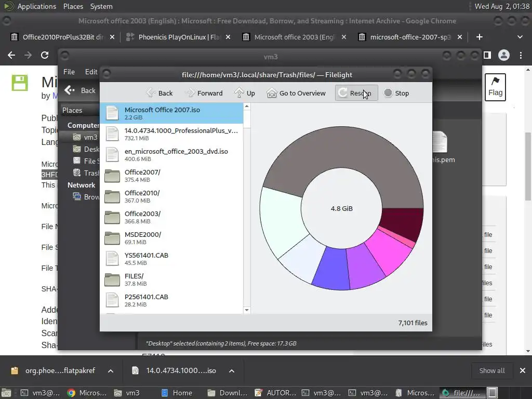This screenshot has width=532, height=399.
Task: Select the Office2010/ folder icon
Action: [112, 196]
